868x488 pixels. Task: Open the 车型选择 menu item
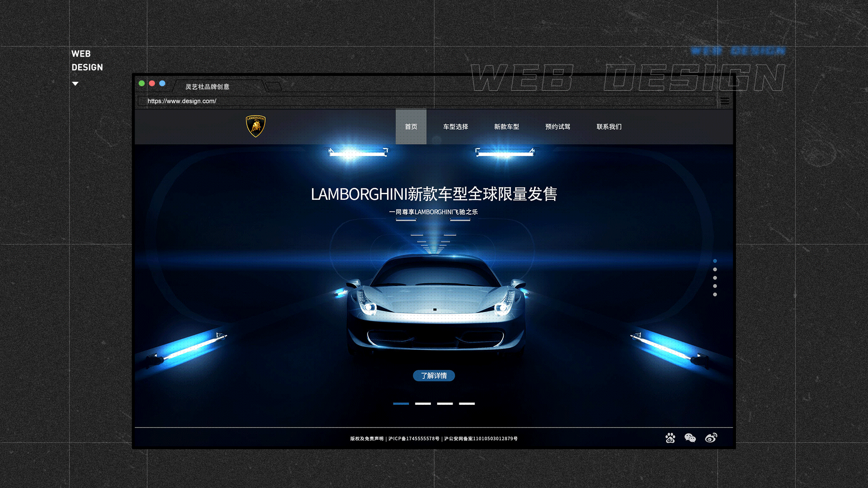point(457,127)
